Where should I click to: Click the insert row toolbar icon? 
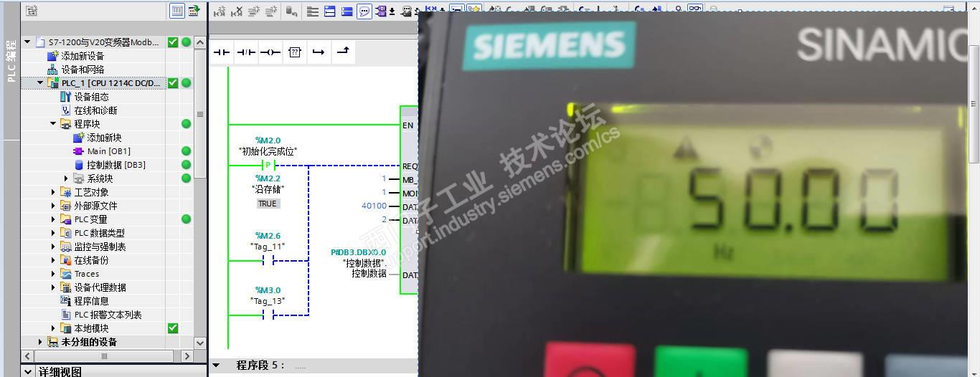(x=254, y=11)
